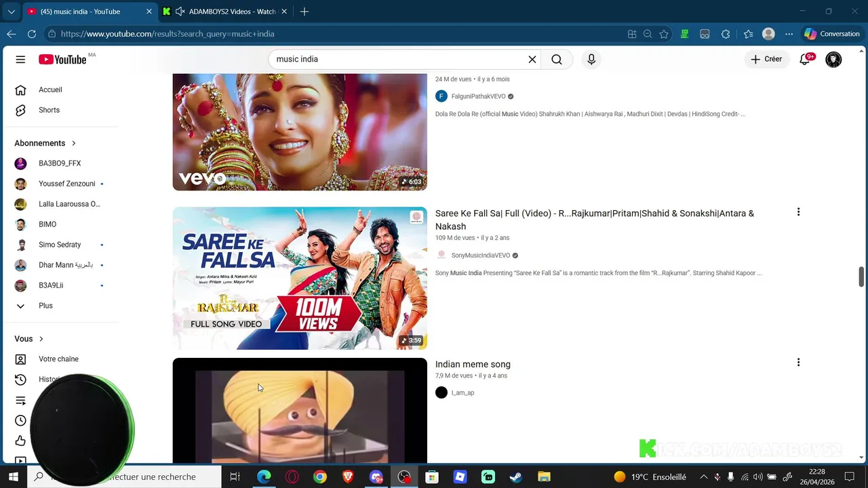Image resolution: width=868 pixels, height=488 pixels.
Task: Open SonyMusicIndiaVEVO channel
Action: [x=480, y=256]
